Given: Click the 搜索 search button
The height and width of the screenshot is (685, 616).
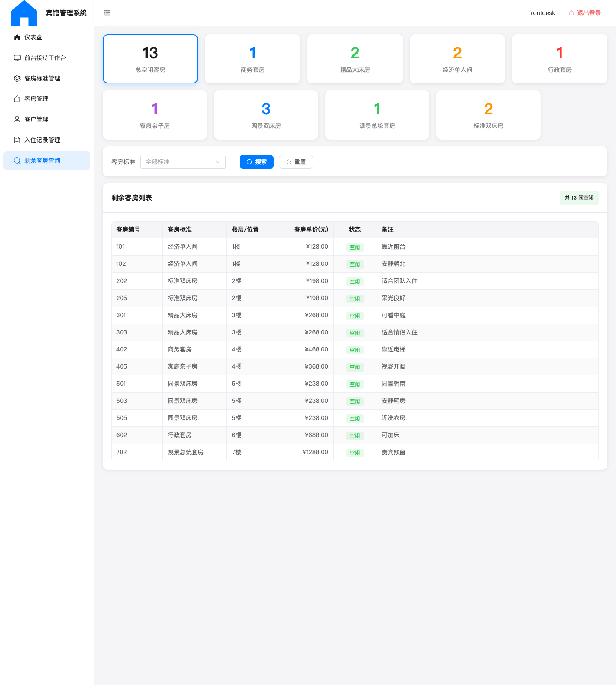Looking at the screenshot, I should point(257,162).
